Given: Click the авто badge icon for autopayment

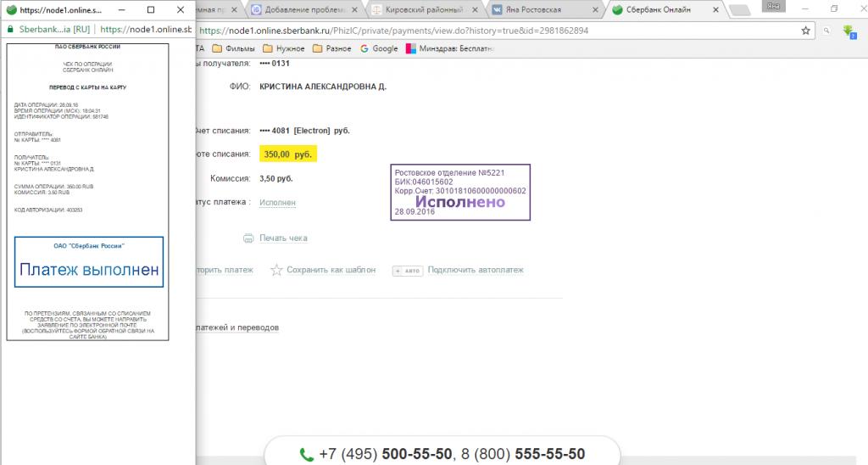Looking at the screenshot, I should (408, 271).
